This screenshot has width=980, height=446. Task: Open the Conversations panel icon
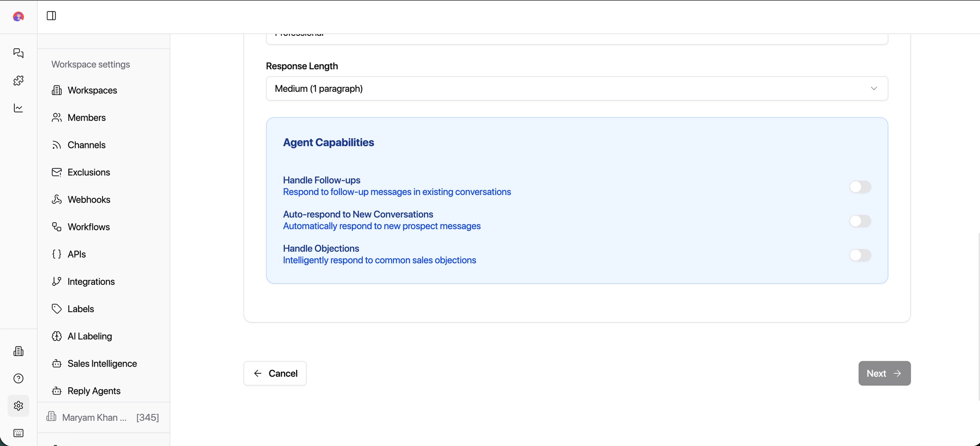pyautogui.click(x=18, y=53)
